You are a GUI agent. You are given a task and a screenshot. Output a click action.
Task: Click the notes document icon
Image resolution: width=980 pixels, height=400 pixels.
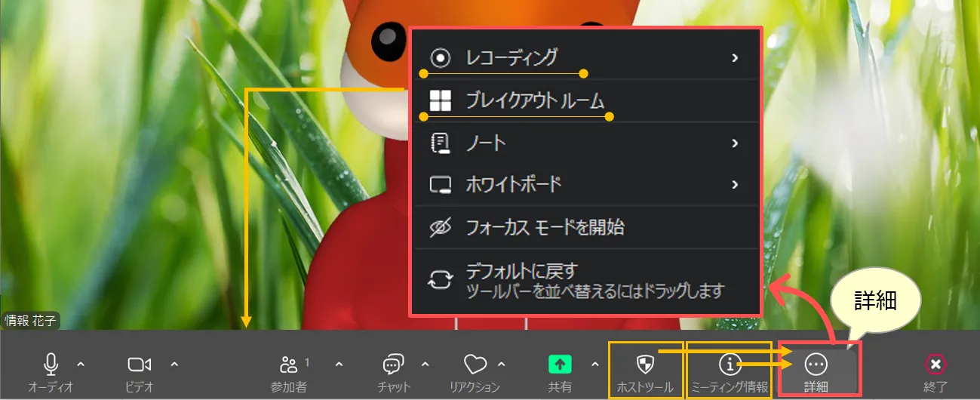tap(440, 143)
